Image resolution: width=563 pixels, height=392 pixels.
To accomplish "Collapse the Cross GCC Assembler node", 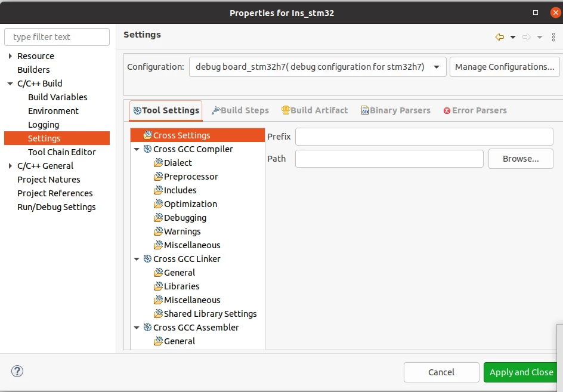I will [x=137, y=328].
